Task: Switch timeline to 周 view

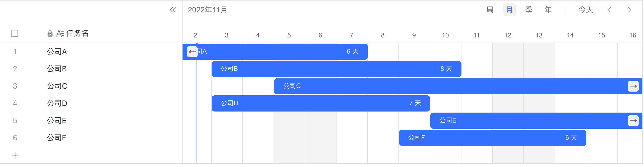Action: pos(490,10)
